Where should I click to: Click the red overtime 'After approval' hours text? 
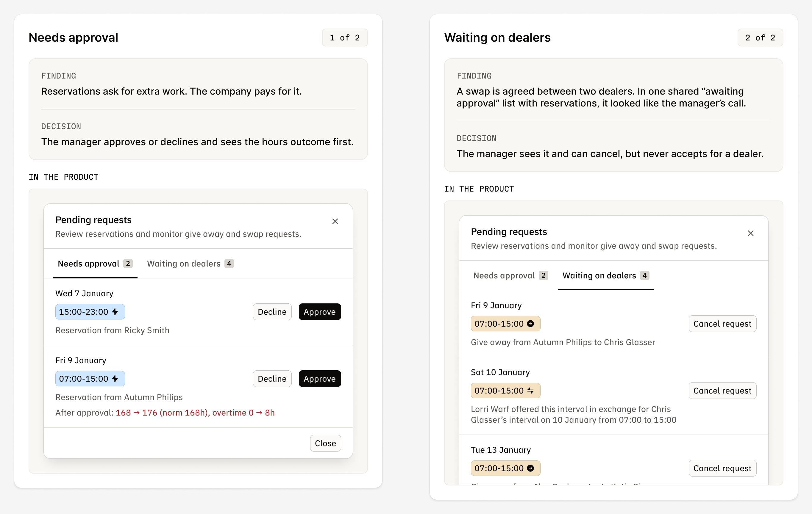click(195, 413)
